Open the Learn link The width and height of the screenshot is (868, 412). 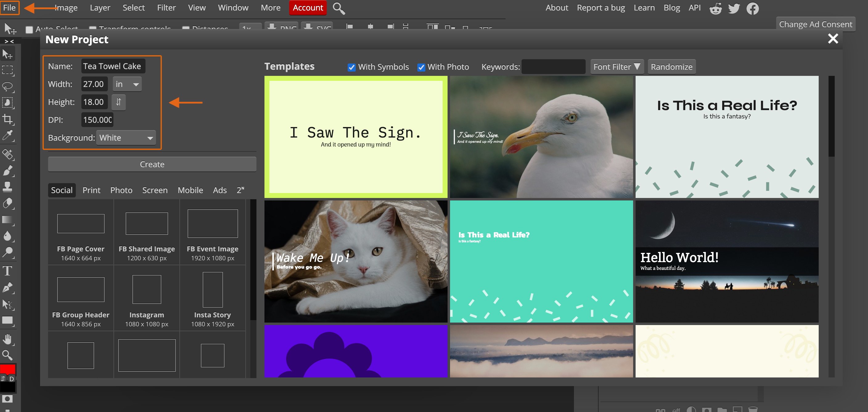tap(644, 7)
